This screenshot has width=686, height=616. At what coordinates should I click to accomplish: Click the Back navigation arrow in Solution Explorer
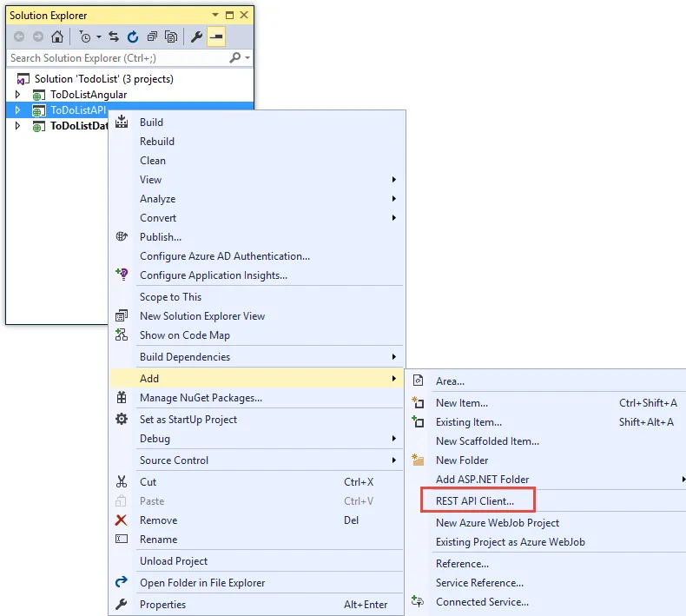pyautogui.click(x=19, y=36)
